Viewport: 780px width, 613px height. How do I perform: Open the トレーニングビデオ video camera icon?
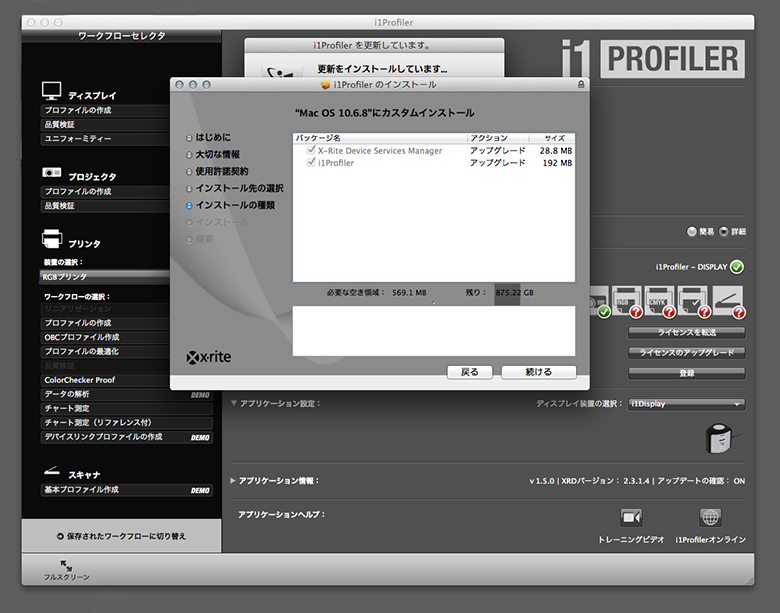click(631, 517)
